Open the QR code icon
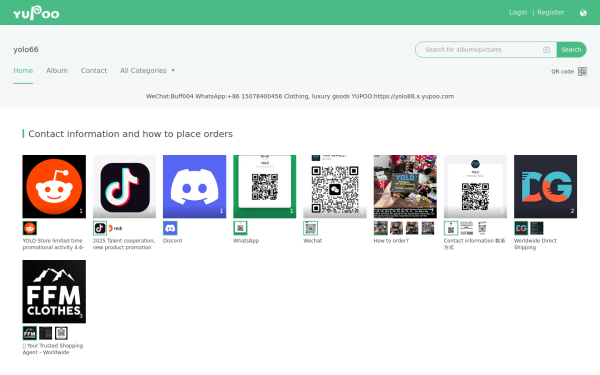Image resolution: width=600 pixels, height=375 pixels. tap(582, 71)
